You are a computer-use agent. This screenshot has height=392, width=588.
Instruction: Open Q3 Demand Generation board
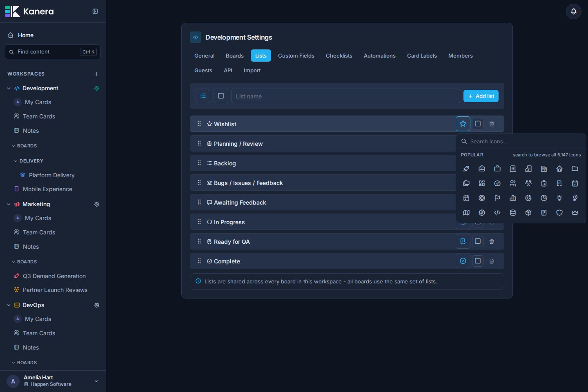pyautogui.click(x=54, y=276)
